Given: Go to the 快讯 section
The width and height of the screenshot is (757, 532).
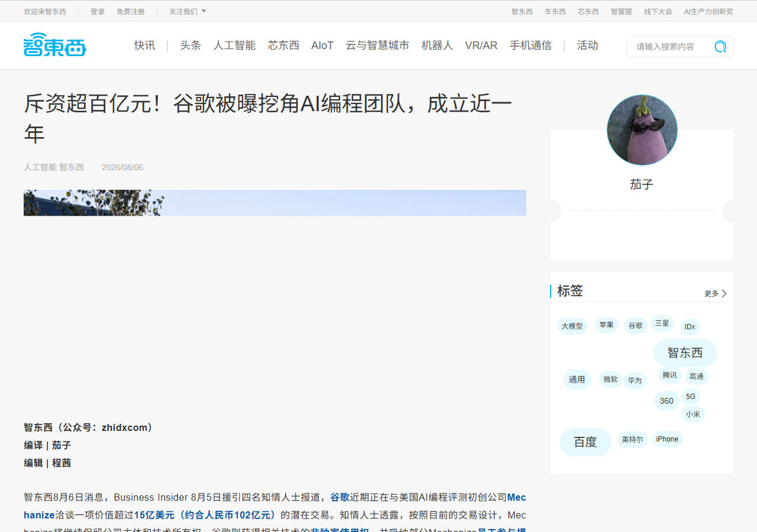Looking at the screenshot, I should coord(144,46).
